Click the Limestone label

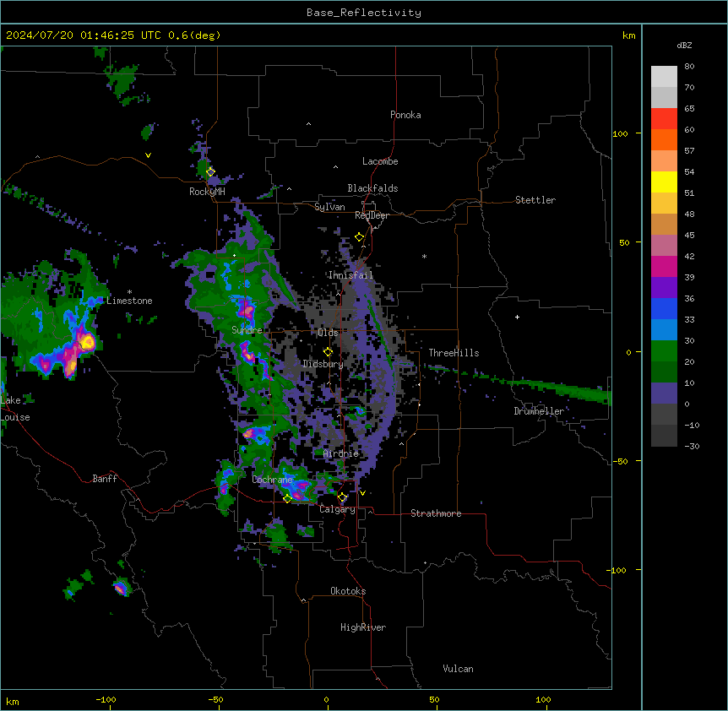pos(129,301)
